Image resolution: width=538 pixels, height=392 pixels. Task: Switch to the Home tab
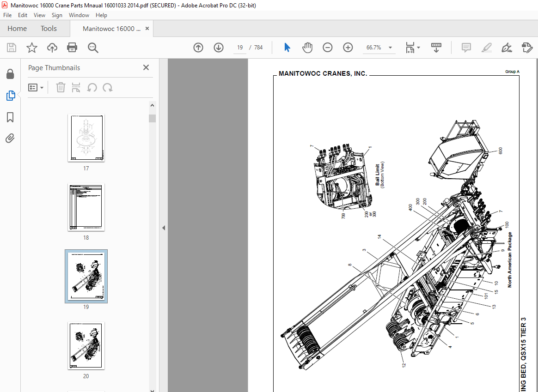17,29
